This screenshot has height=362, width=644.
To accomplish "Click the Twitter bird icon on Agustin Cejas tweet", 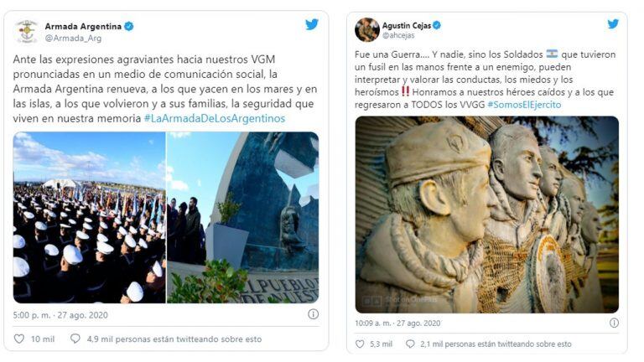I will (613, 23).
